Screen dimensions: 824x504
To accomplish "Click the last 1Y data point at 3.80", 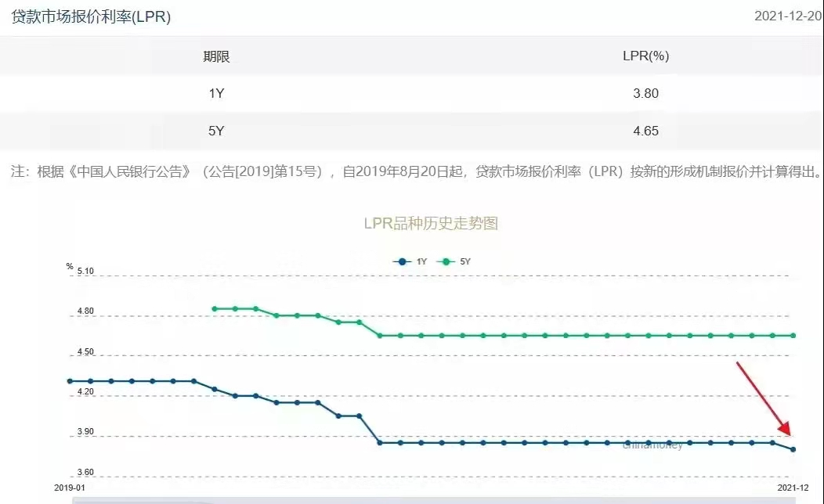I will click(793, 449).
